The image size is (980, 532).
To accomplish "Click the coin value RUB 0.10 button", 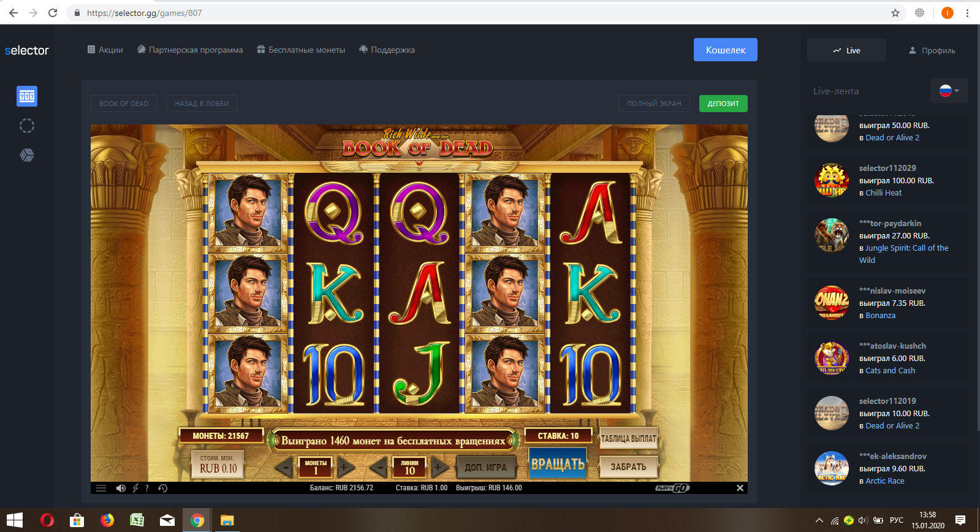I will (219, 465).
